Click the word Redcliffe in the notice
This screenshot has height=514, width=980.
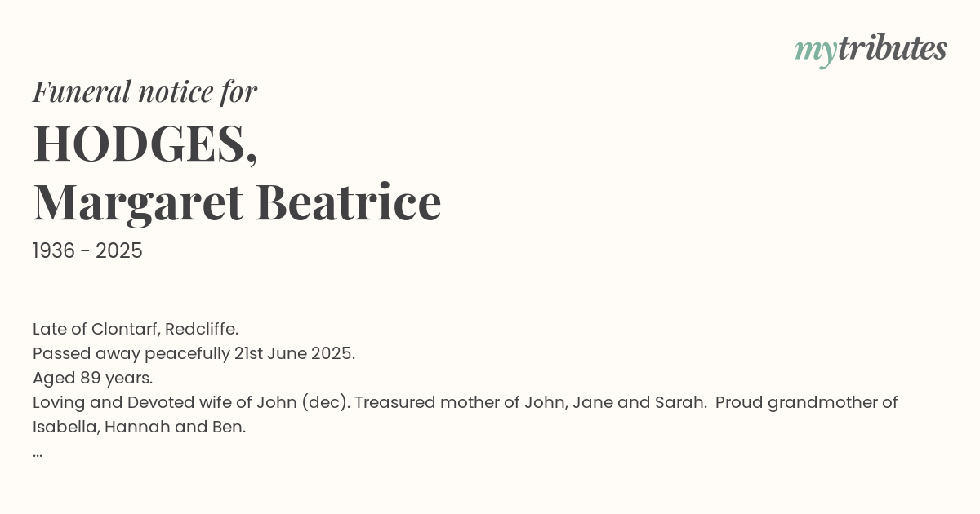point(201,329)
